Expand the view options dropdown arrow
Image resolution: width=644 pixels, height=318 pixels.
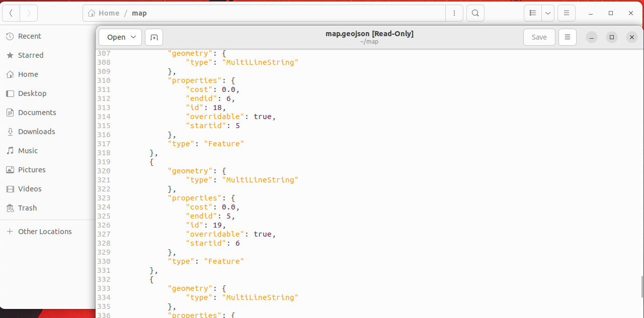pyautogui.click(x=548, y=13)
